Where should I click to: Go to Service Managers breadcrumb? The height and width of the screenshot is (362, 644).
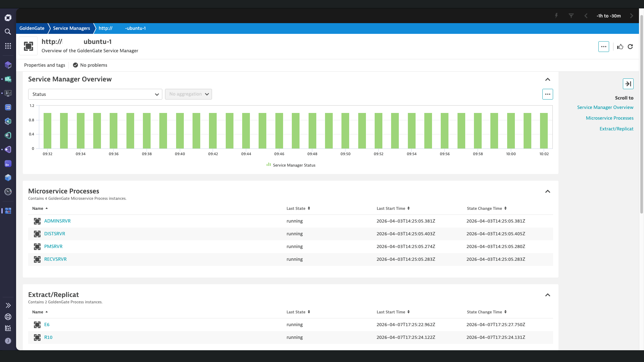(x=71, y=28)
